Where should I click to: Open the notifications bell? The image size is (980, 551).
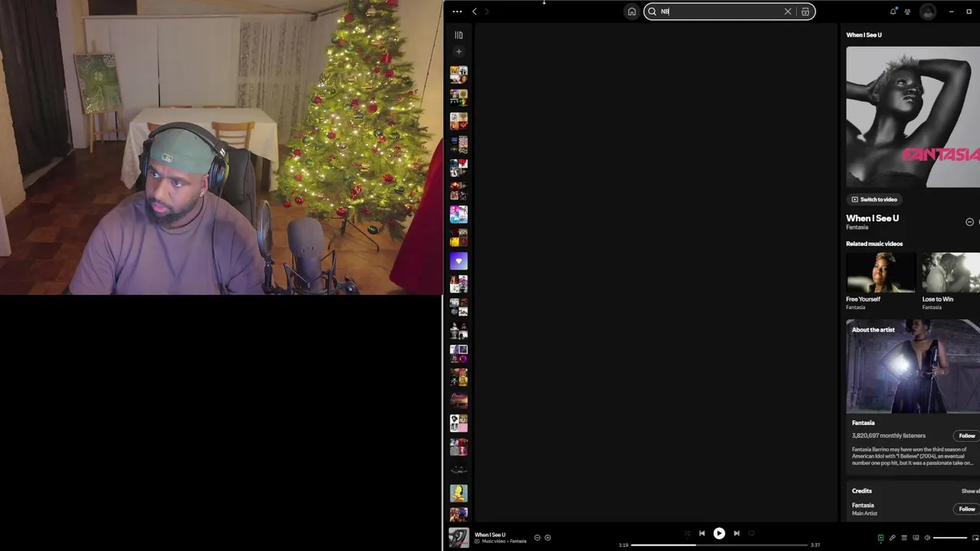point(893,11)
